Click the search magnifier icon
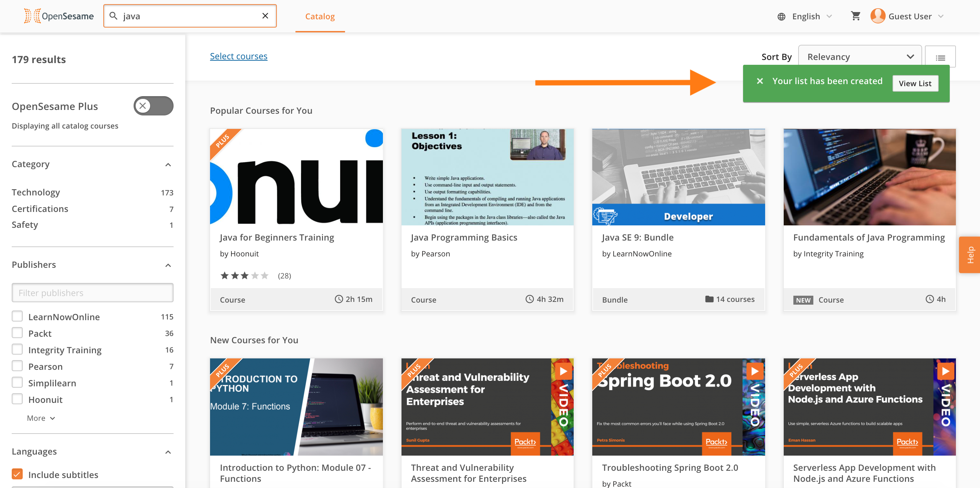Viewport: 980px width, 488px height. (x=113, y=16)
